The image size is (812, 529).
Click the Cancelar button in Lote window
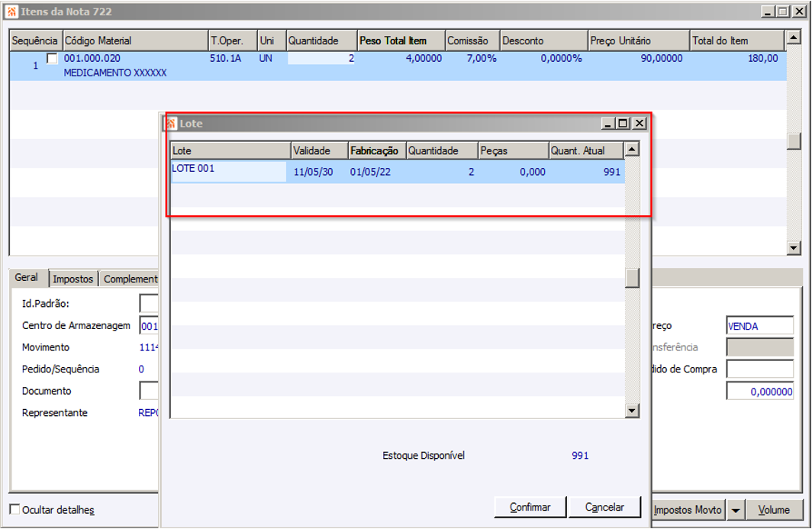pos(604,507)
